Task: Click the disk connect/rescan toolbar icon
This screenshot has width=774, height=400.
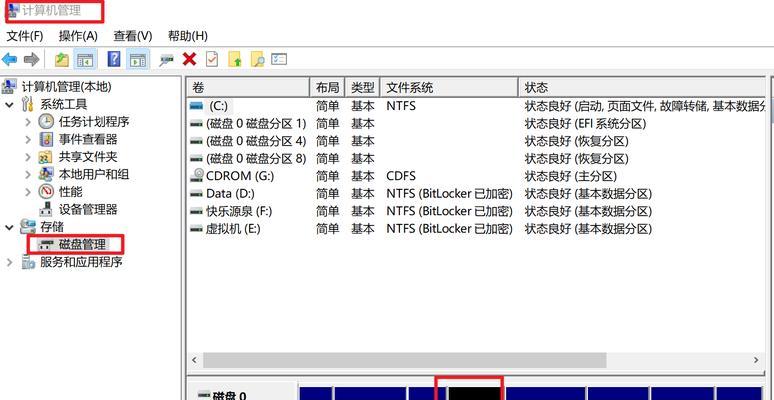Action: (166, 60)
